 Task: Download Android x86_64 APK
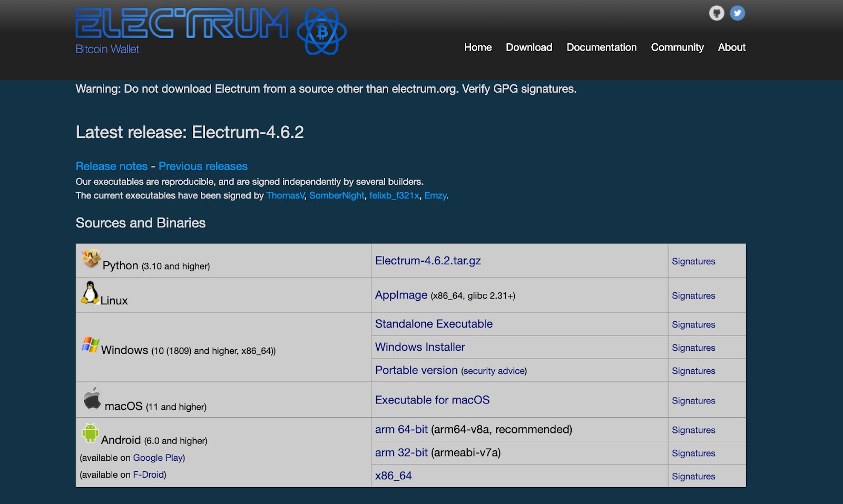[x=394, y=476]
